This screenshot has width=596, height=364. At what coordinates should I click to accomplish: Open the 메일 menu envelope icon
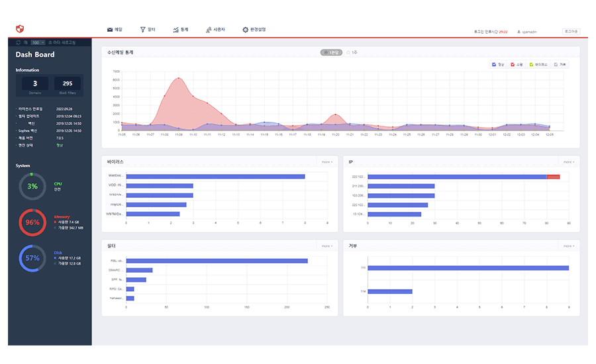pos(110,30)
